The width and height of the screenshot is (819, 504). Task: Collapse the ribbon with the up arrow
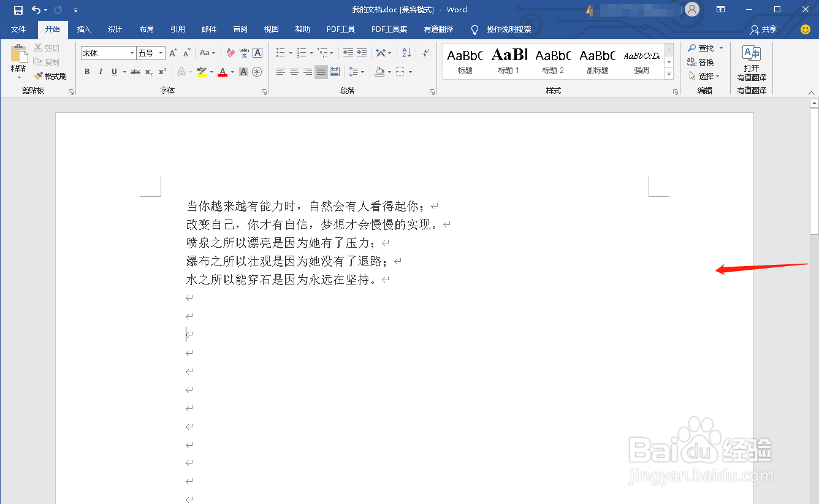[813, 92]
